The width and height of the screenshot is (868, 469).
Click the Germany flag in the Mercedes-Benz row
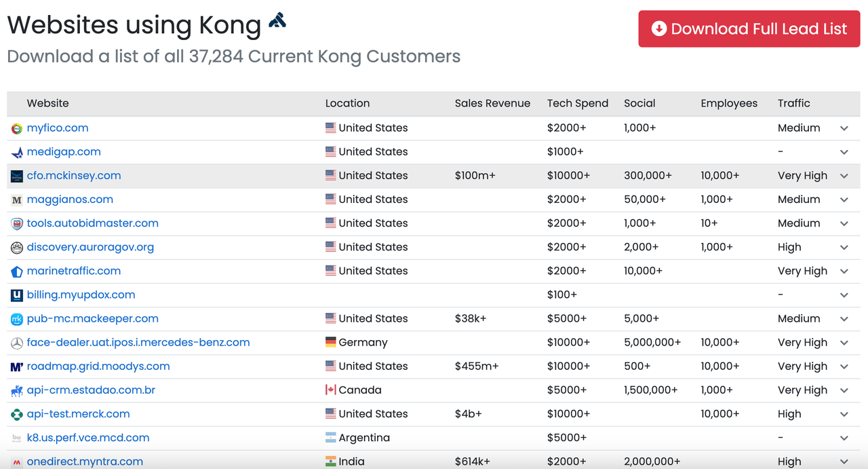click(330, 342)
